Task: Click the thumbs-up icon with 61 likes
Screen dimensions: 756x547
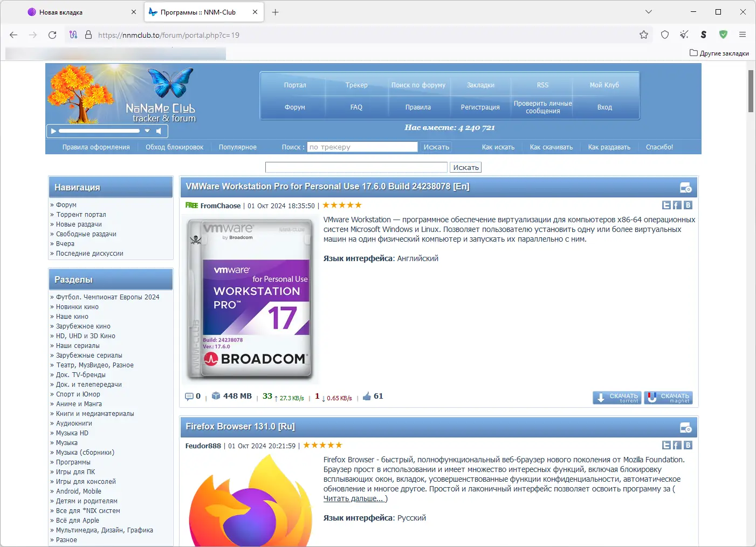Action: tap(367, 396)
